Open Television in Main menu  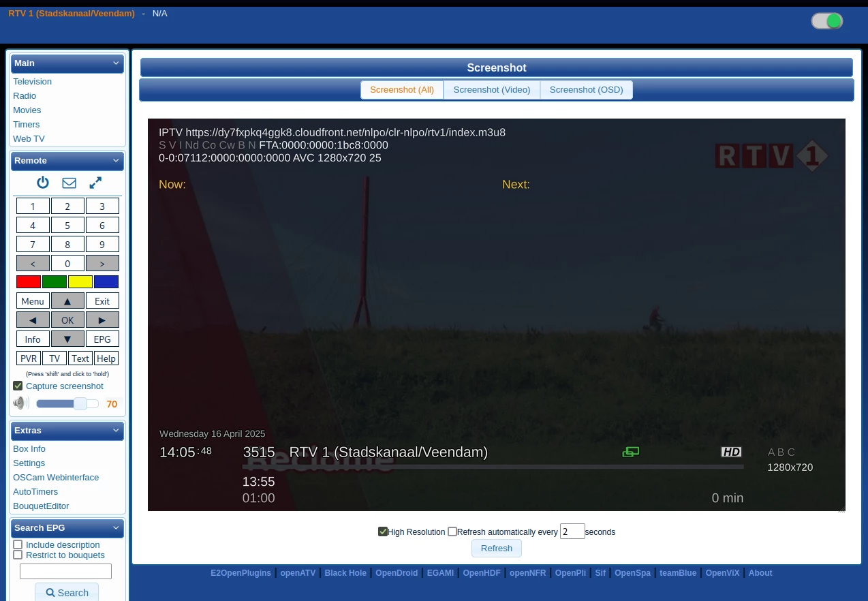[x=32, y=82]
